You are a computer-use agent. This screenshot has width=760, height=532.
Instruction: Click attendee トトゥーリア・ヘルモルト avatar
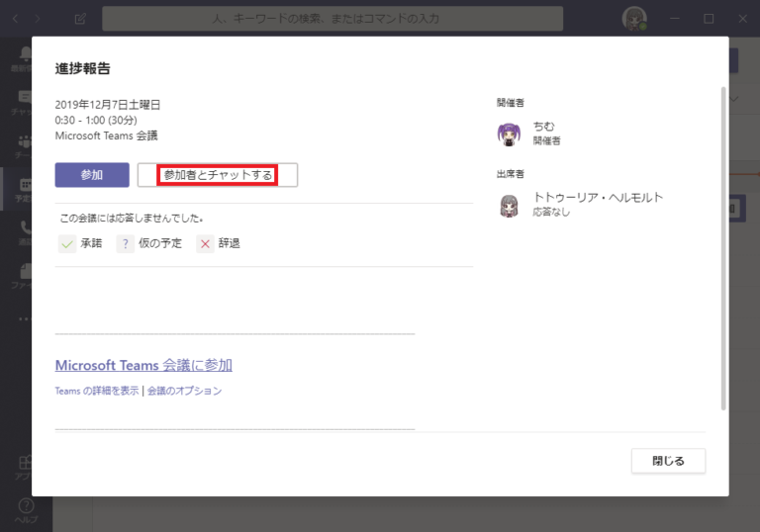509,206
